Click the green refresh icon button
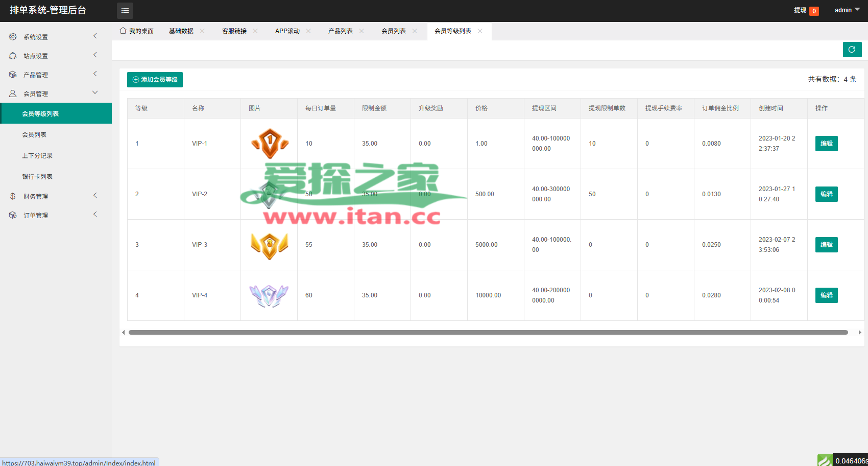This screenshot has height=466, width=868. click(852, 50)
